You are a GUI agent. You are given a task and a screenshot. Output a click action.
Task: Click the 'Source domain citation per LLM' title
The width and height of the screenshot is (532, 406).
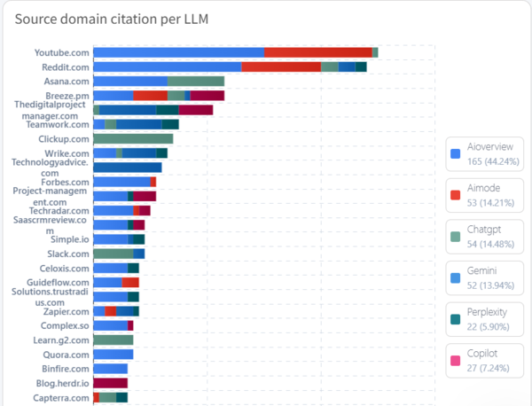(112, 19)
